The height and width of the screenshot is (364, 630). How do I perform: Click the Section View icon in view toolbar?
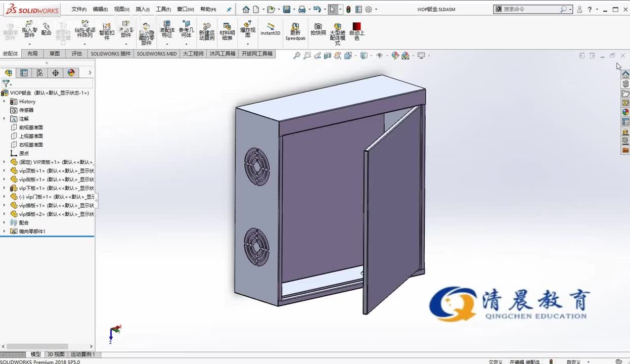point(328,56)
